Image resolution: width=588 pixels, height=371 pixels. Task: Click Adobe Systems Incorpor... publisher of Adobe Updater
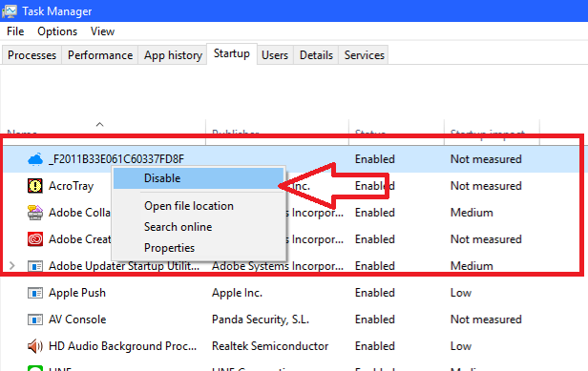point(278,266)
